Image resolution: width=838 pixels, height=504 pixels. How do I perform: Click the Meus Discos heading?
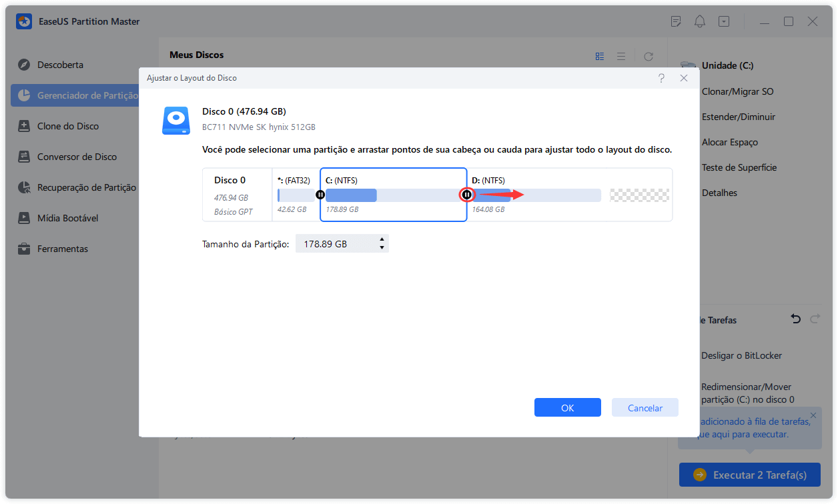197,55
